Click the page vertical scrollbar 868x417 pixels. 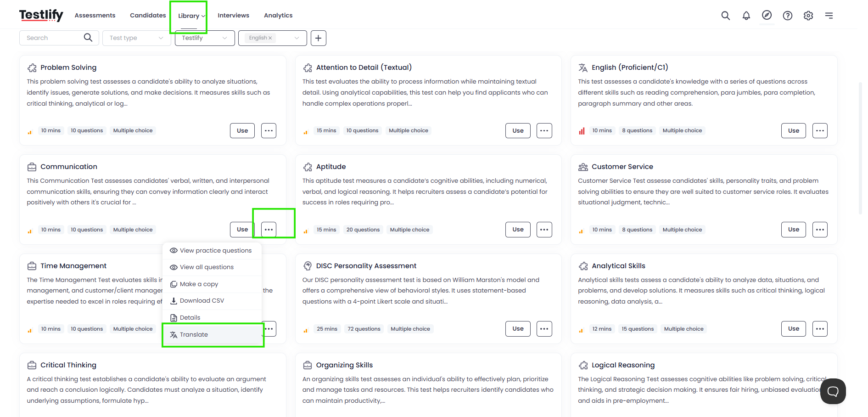pos(860,148)
